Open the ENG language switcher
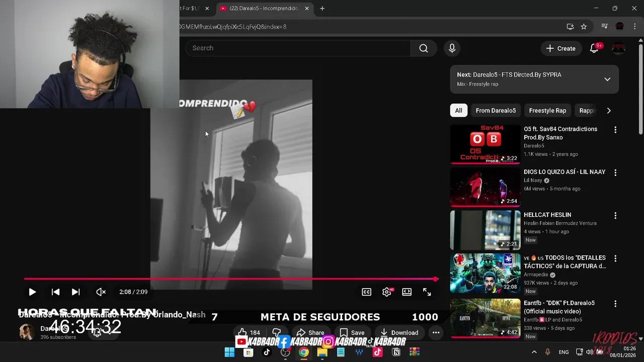Image resolution: width=644 pixels, height=362 pixels. coord(564,352)
